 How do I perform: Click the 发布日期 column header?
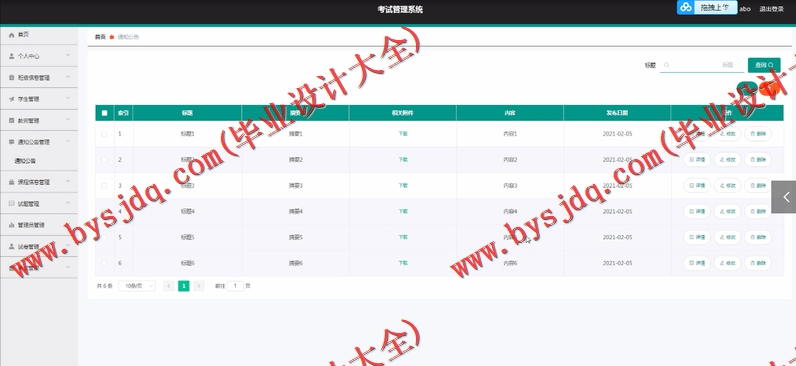(x=617, y=113)
